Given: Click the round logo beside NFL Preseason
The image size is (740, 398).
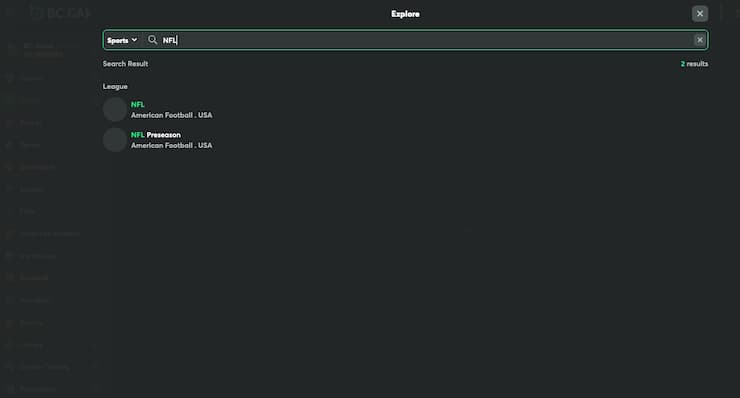Looking at the screenshot, I should click(115, 140).
